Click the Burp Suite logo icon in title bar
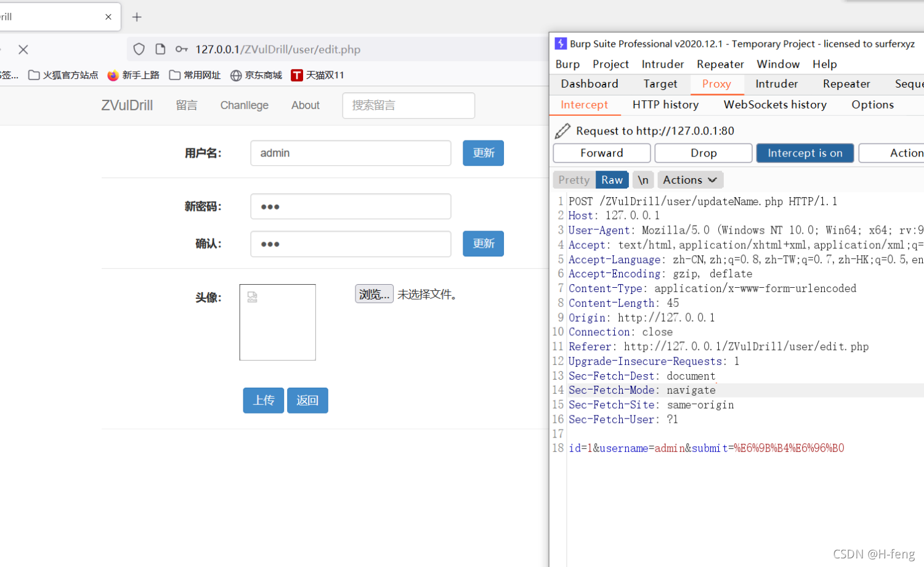This screenshot has height=567, width=924. tap(561, 44)
